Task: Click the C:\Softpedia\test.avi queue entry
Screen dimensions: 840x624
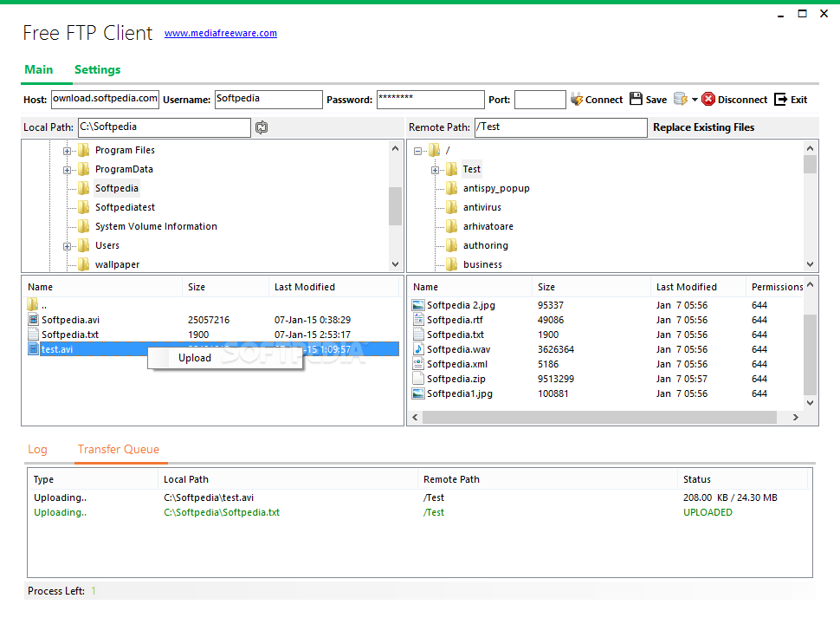Action: [209, 498]
